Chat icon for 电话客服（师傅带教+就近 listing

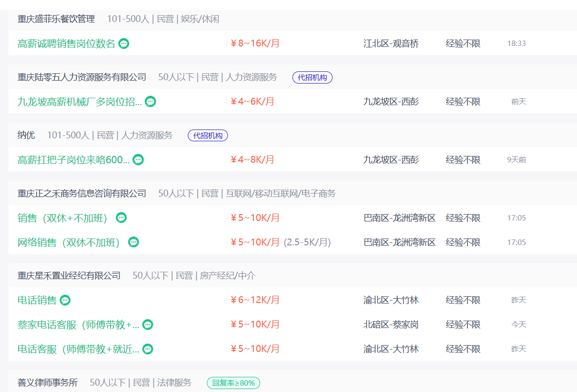coord(148,349)
